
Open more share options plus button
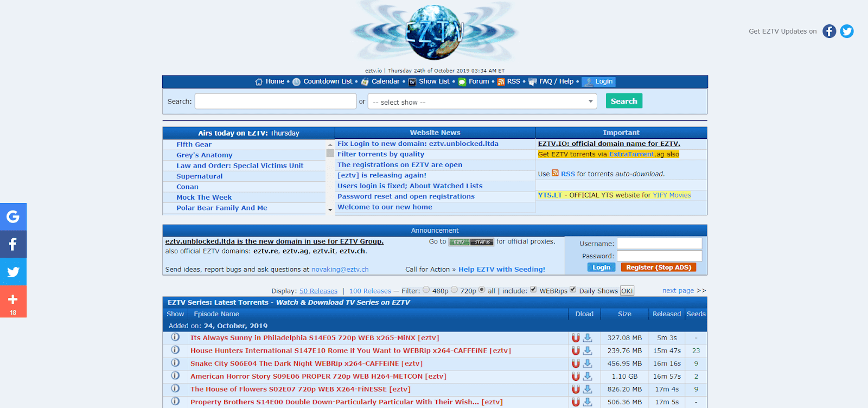tap(13, 302)
